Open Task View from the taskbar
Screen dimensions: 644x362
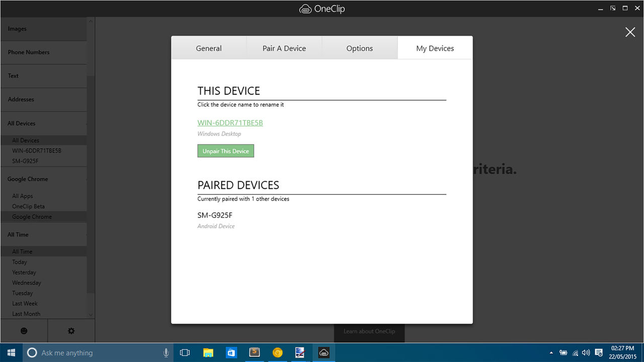(185, 352)
